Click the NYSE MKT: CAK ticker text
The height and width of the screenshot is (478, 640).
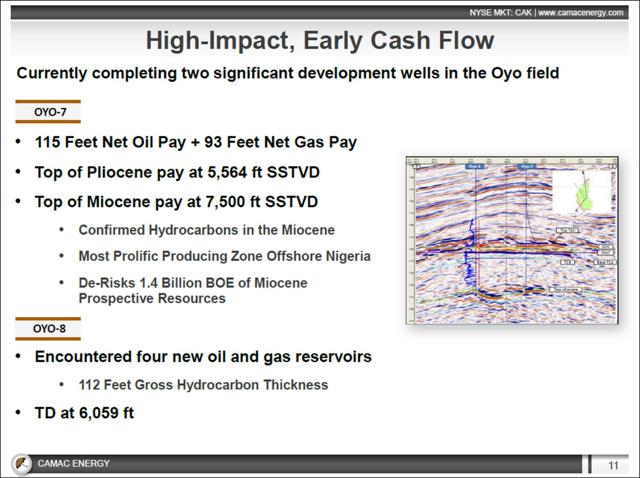[500, 13]
